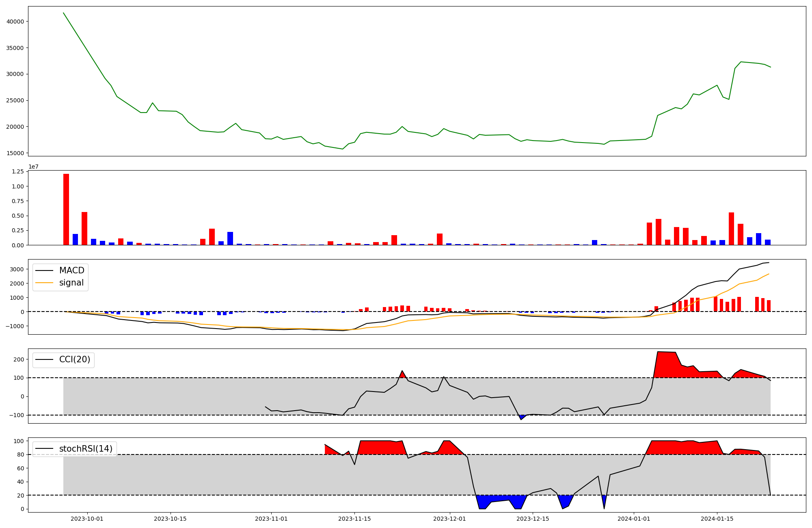This screenshot has width=812, height=528.
Task: Click the MACD legend label
Action: (71, 270)
